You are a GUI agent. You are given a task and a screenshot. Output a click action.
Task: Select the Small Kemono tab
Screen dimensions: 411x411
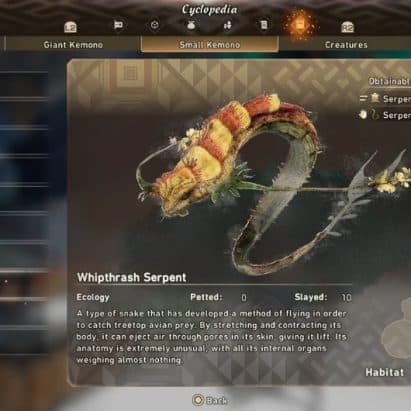(210, 45)
